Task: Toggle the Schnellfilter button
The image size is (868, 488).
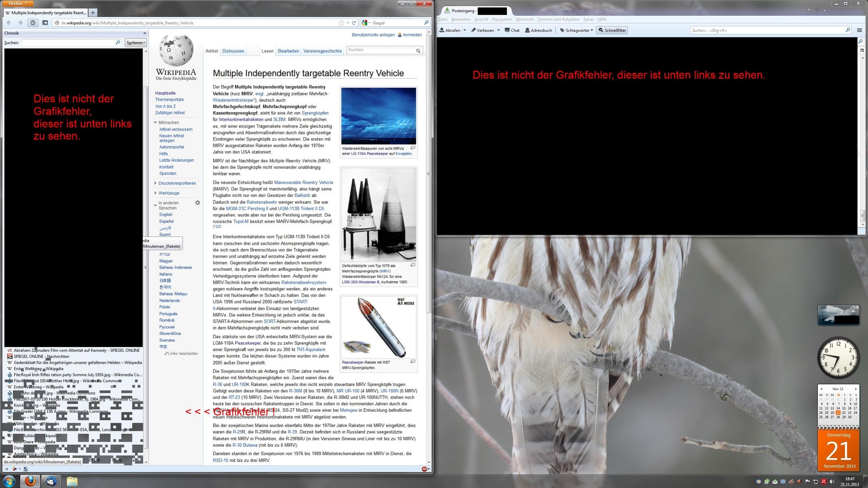Action: pyautogui.click(x=612, y=30)
